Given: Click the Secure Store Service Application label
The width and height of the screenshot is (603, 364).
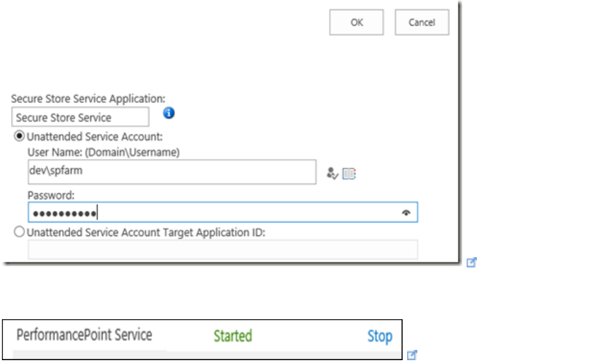Looking at the screenshot, I should coord(88,99).
